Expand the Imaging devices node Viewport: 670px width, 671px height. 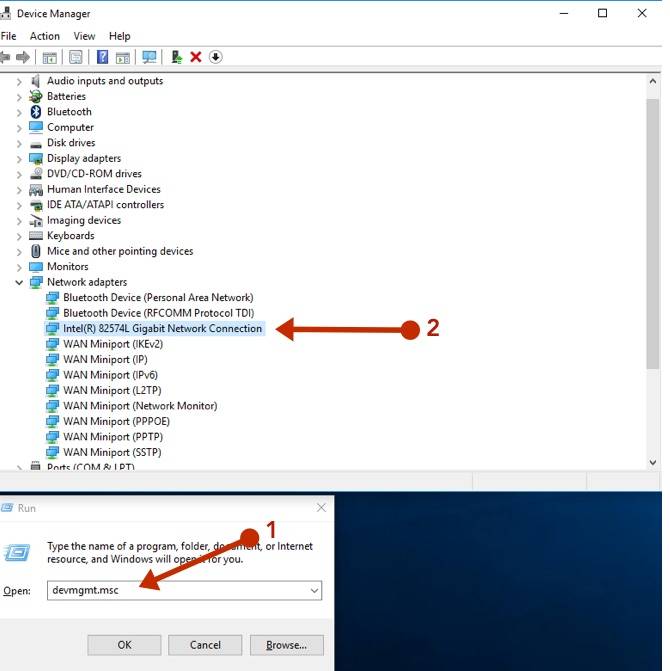(19, 221)
